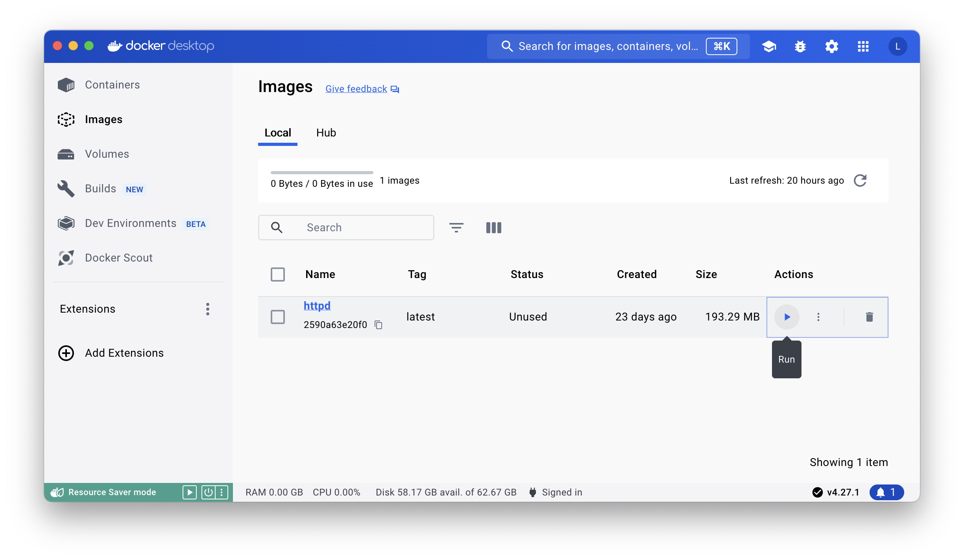Click the 'latest' tag cell
Screen dimensions: 964x560
(x=421, y=317)
